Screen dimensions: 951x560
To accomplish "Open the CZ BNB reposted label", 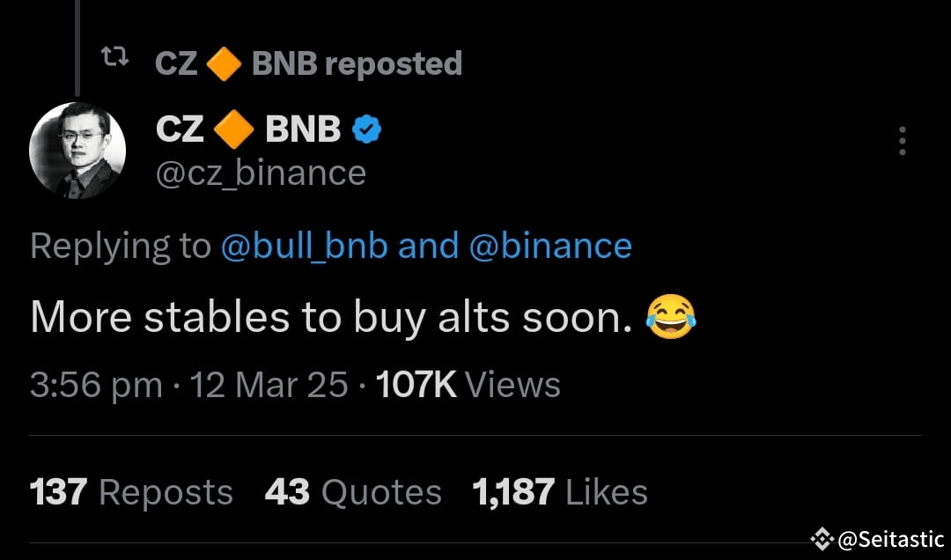I will (308, 64).
